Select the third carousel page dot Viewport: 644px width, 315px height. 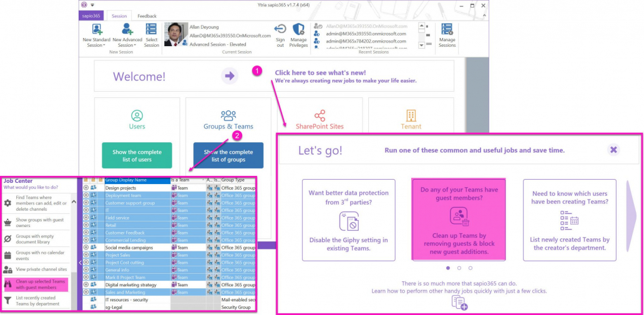pos(471,268)
